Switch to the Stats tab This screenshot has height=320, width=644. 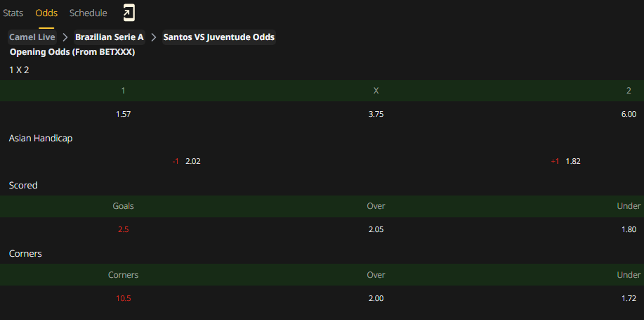[x=13, y=13]
